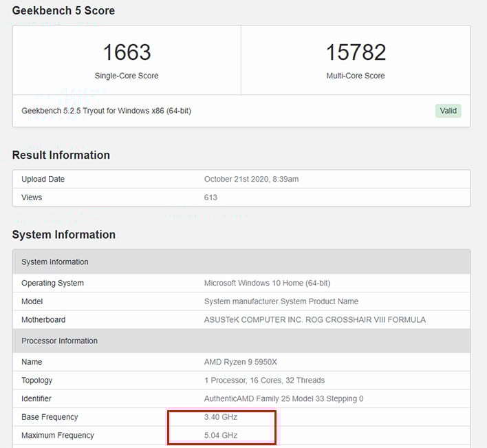Click the Topology label
Viewport: 487px width, 448px height.
click(37, 381)
